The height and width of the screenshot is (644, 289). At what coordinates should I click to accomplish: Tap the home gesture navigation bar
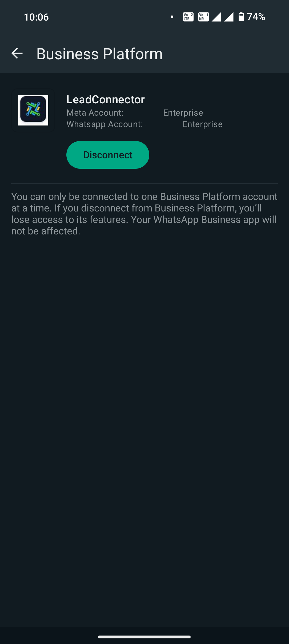[144, 637]
